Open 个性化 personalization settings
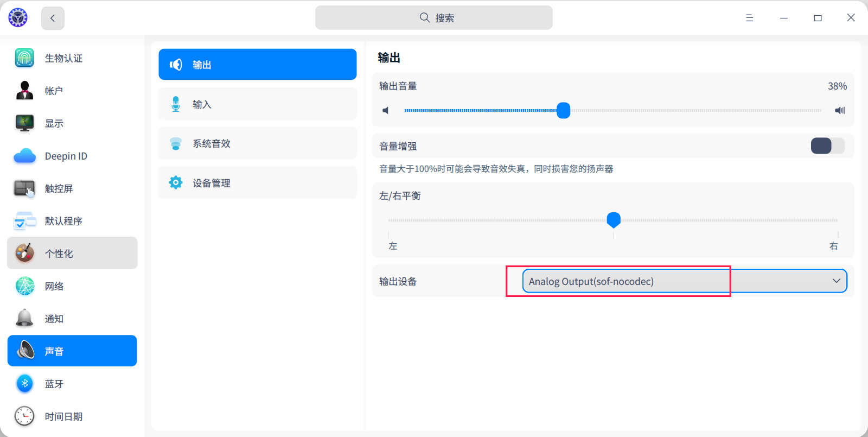Viewport: 868px width, 437px height. (x=72, y=253)
